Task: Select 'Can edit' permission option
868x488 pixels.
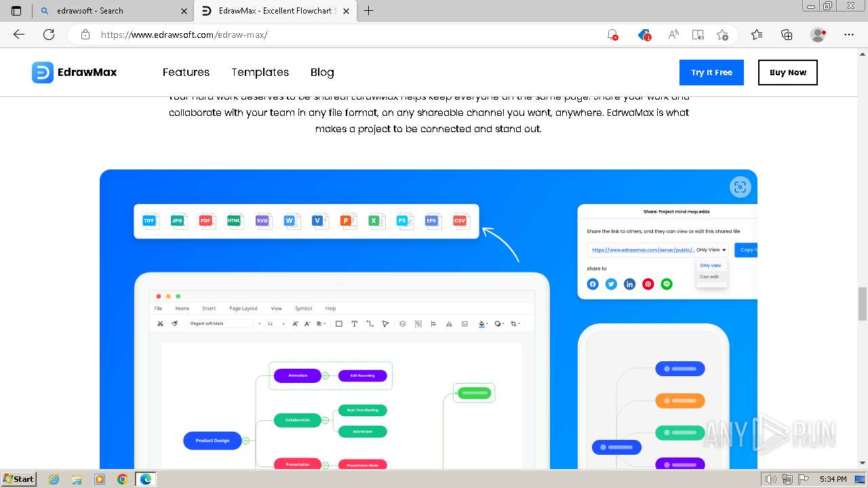Action: pyautogui.click(x=709, y=277)
